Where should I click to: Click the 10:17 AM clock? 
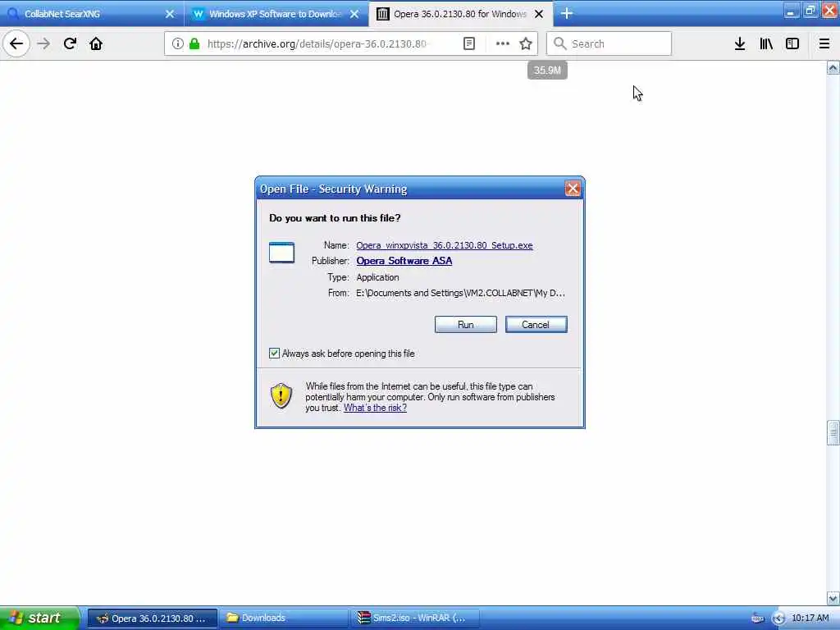tap(810, 619)
